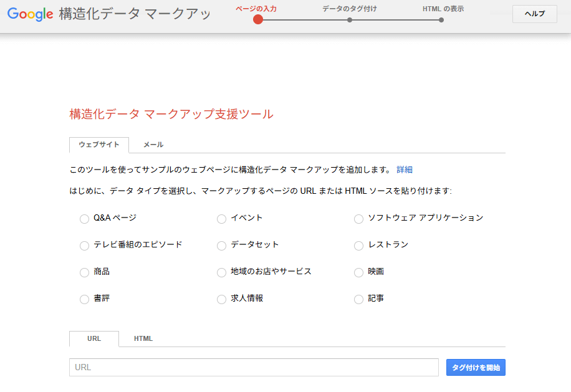Choose the 記事 radio option
This screenshot has height=392, width=571.
[x=358, y=299]
